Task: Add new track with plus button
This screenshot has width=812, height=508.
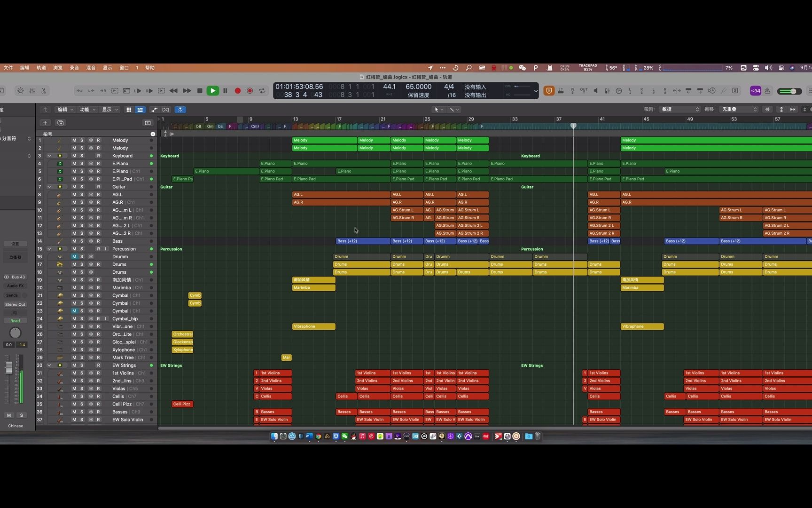Action: (x=45, y=123)
